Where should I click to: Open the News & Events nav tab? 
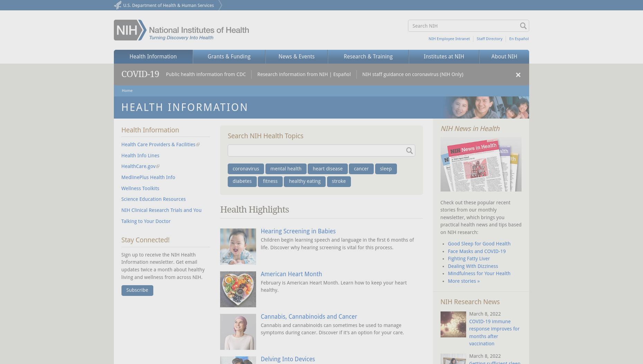[x=297, y=57]
